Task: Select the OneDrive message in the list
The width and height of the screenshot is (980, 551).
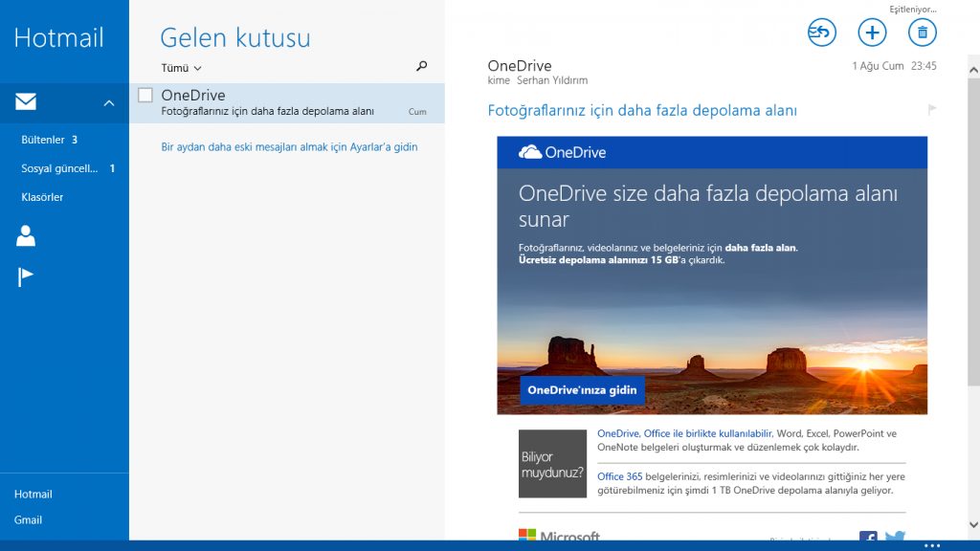Action: (x=287, y=103)
